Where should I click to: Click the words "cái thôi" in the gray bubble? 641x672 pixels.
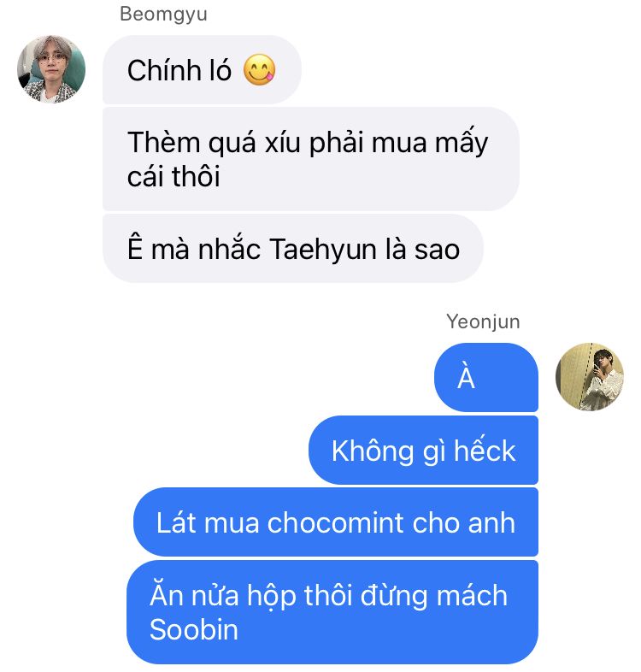point(173,176)
